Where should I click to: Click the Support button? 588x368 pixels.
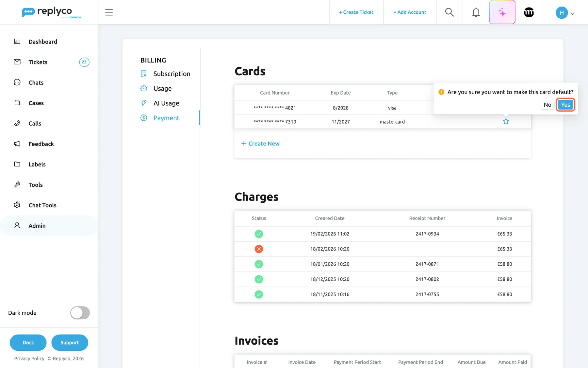(x=70, y=342)
